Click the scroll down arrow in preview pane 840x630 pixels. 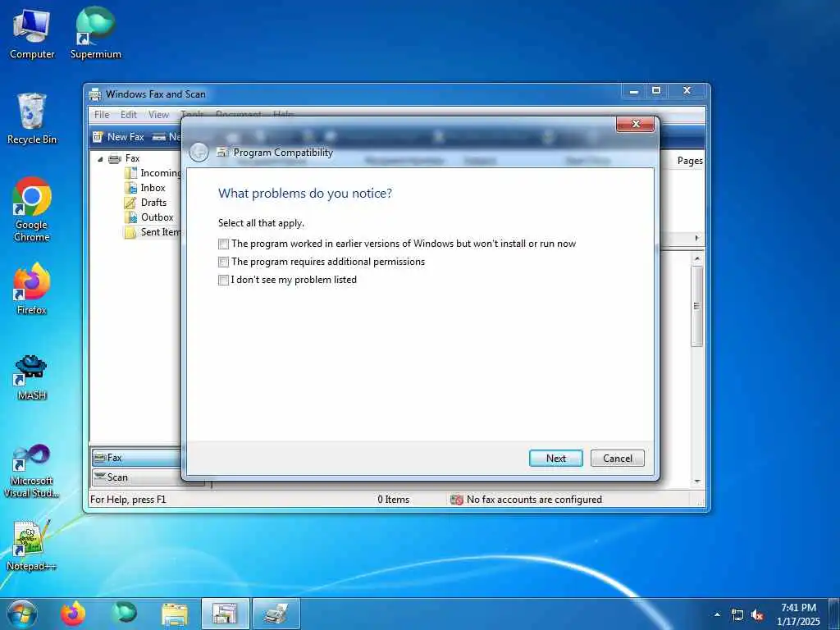(x=697, y=481)
